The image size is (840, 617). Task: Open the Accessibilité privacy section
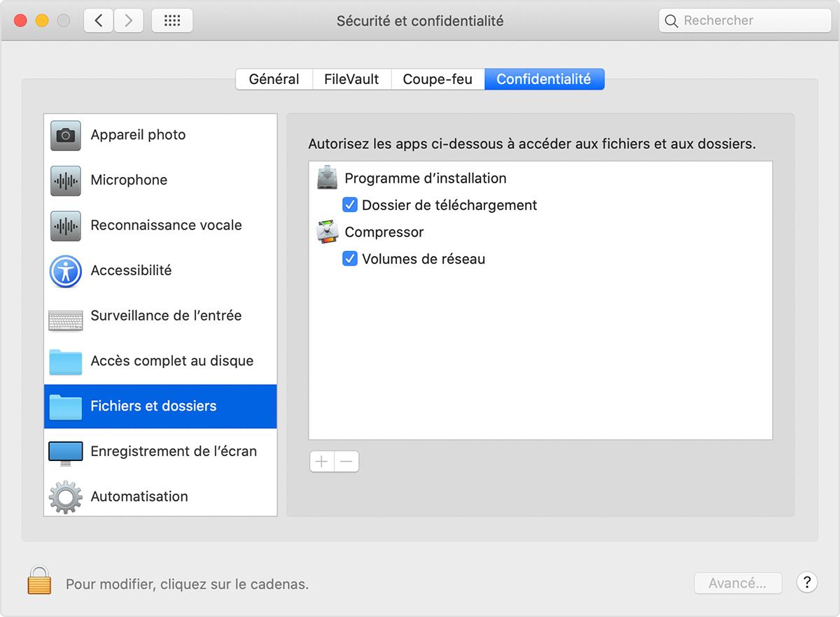[65, 271]
